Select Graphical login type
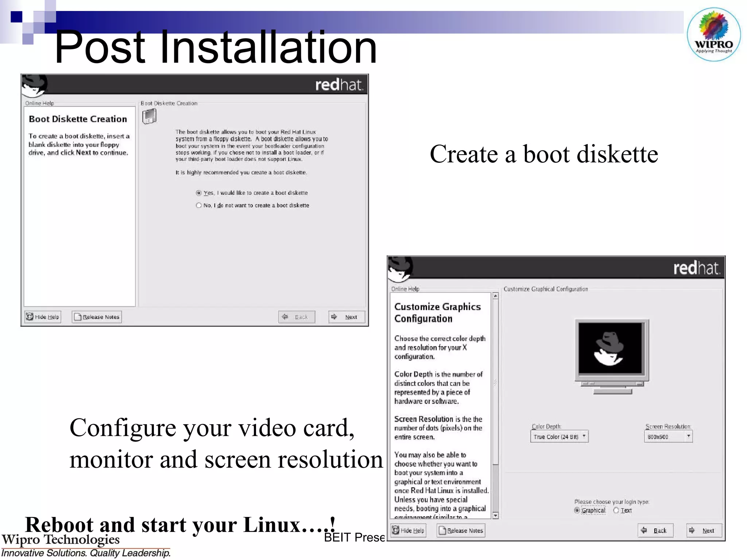747x560 pixels. click(590, 510)
